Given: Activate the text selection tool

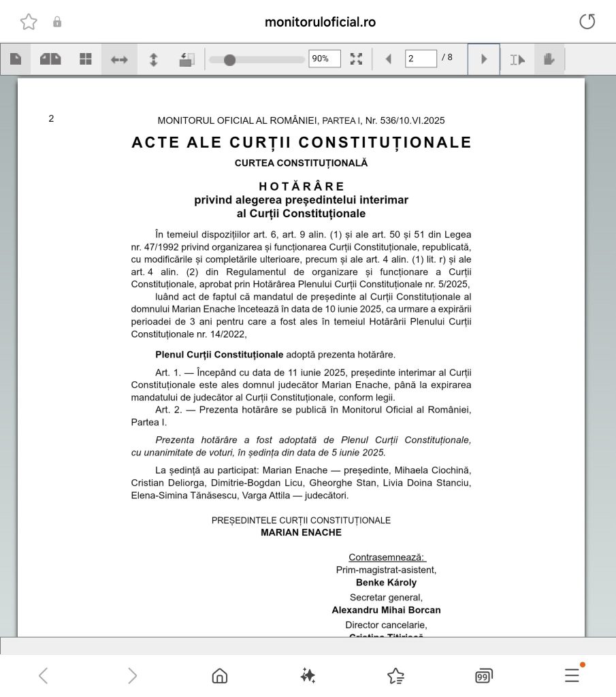Looking at the screenshot, I should pyautogui.click(x=517, y=59).
